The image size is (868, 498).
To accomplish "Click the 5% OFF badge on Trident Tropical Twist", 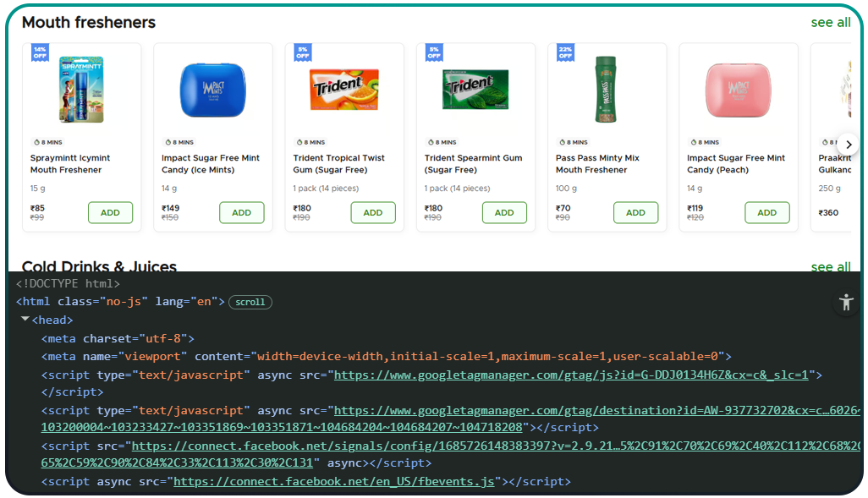I will [x=303, y=52].
